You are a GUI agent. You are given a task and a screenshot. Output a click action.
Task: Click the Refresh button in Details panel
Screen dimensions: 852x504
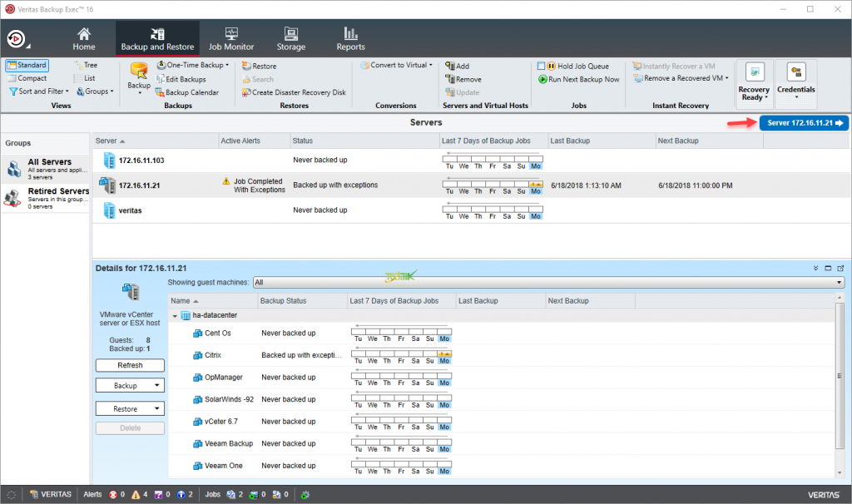click(130, 364)
